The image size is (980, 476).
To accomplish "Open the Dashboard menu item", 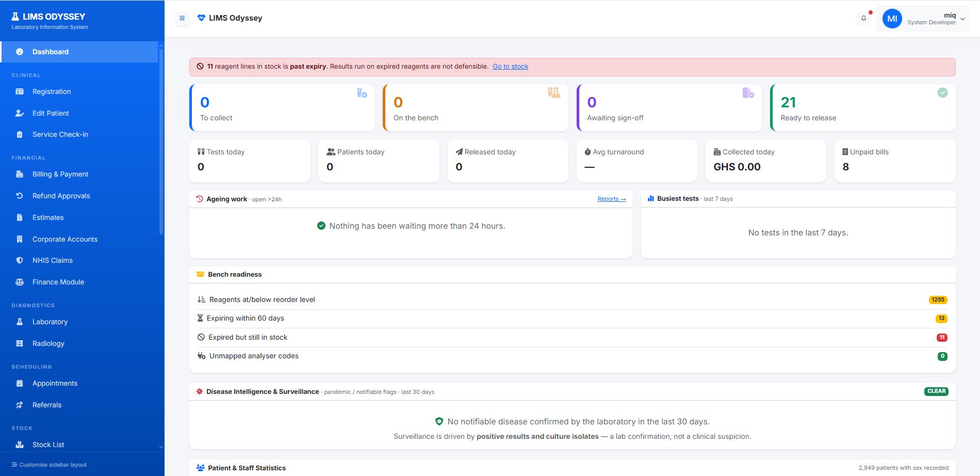I will pos(79,52).
